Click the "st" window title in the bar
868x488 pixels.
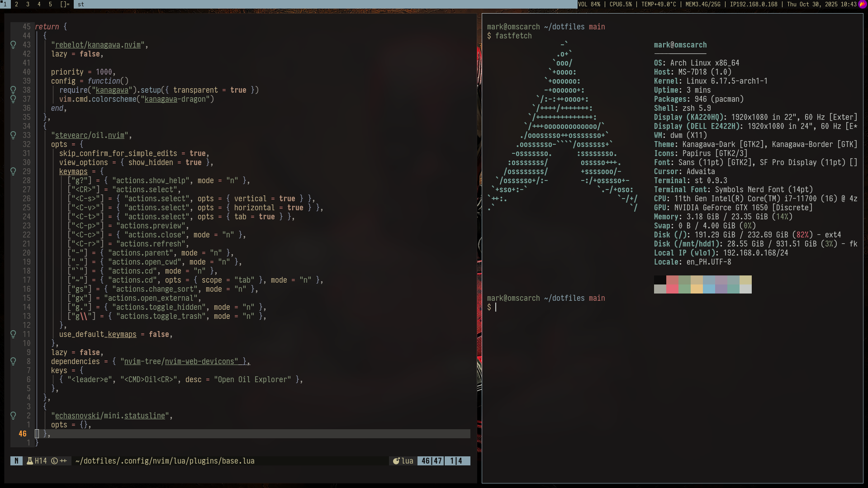pos(81,4)
